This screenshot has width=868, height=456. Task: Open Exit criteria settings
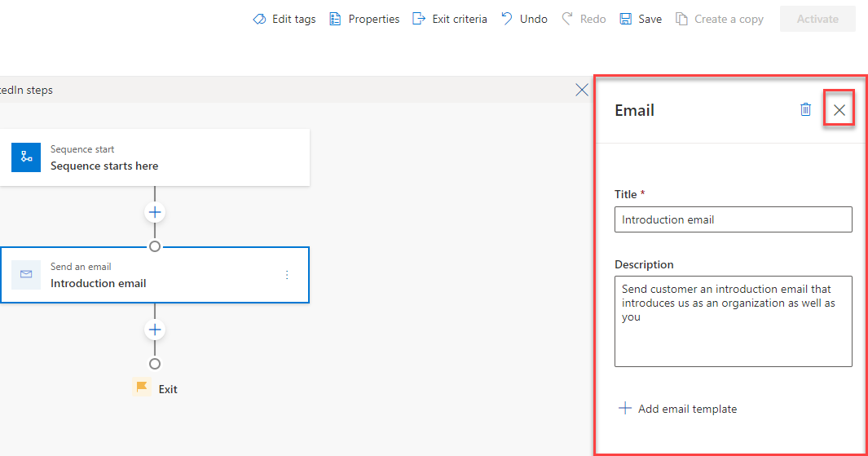(450, 19)
